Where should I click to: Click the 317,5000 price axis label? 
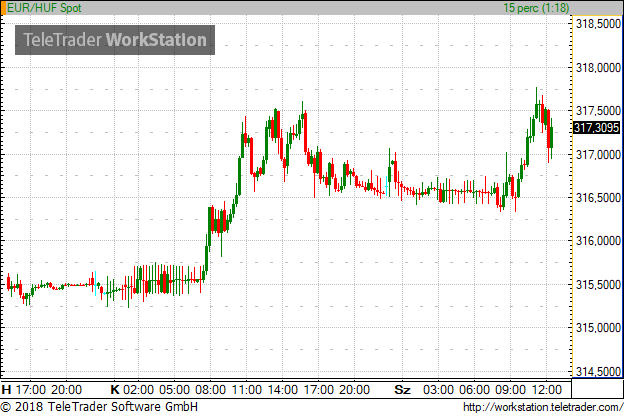tap(599, 111)
